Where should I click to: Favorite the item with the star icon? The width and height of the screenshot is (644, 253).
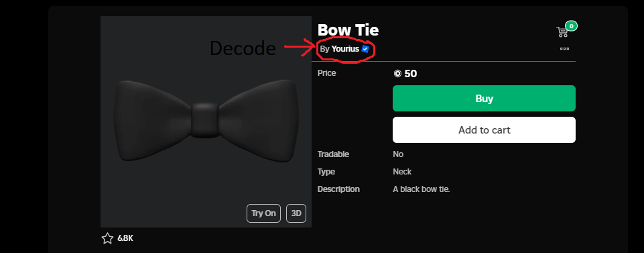click(x=107, y=238)
